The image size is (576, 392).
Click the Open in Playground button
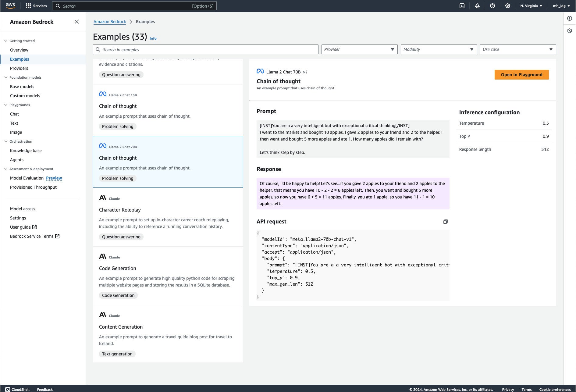pyautogui.click(x=521, y=75)
